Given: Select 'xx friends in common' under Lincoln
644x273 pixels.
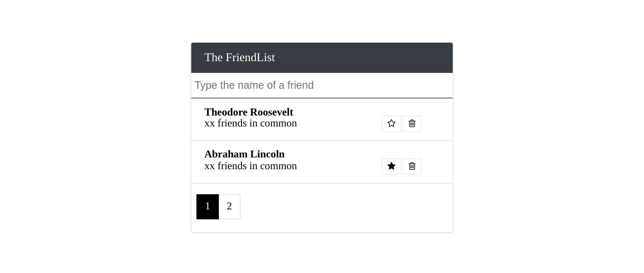Looking at the screenshot, I should (251, 166).
